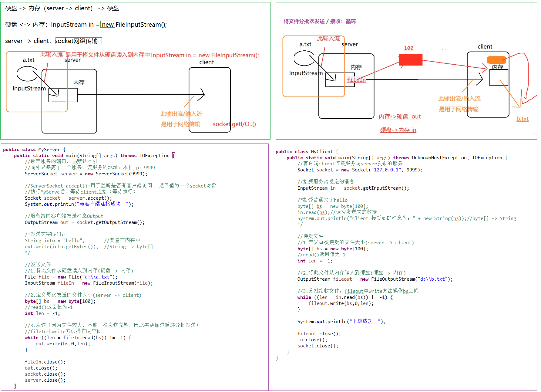
Task: Click the green-boxed 'new' keyword
Action: pyautogui.click(x=108, y=25)
